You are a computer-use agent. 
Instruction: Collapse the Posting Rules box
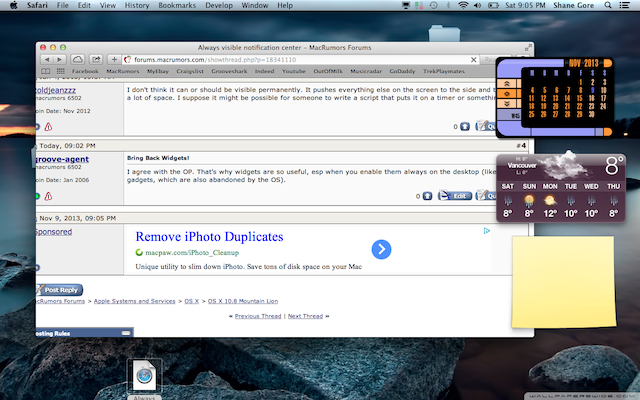pyautogui.click(x=126, y=333)
